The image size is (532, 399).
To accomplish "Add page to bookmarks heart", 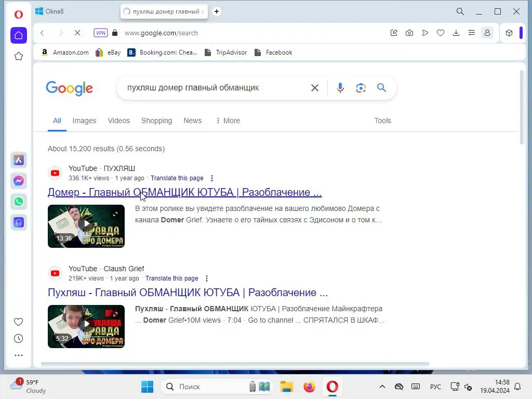I will click(x=441, y=33).
